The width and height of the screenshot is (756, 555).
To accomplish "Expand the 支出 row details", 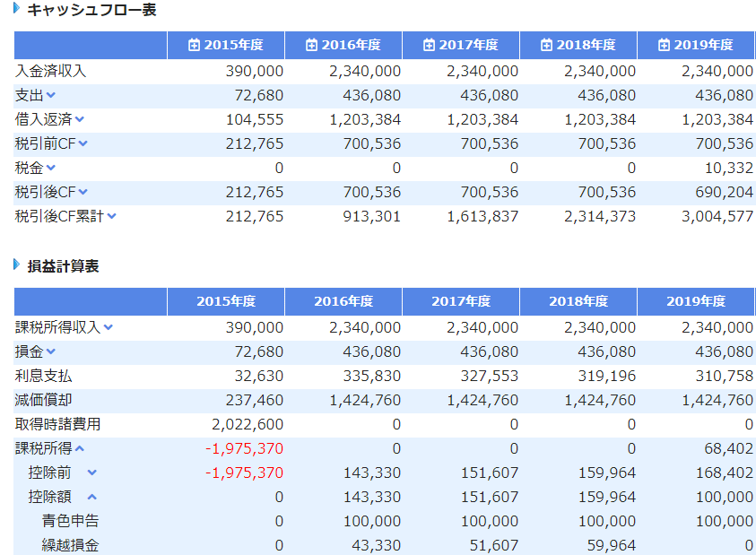I will [51, 95].
